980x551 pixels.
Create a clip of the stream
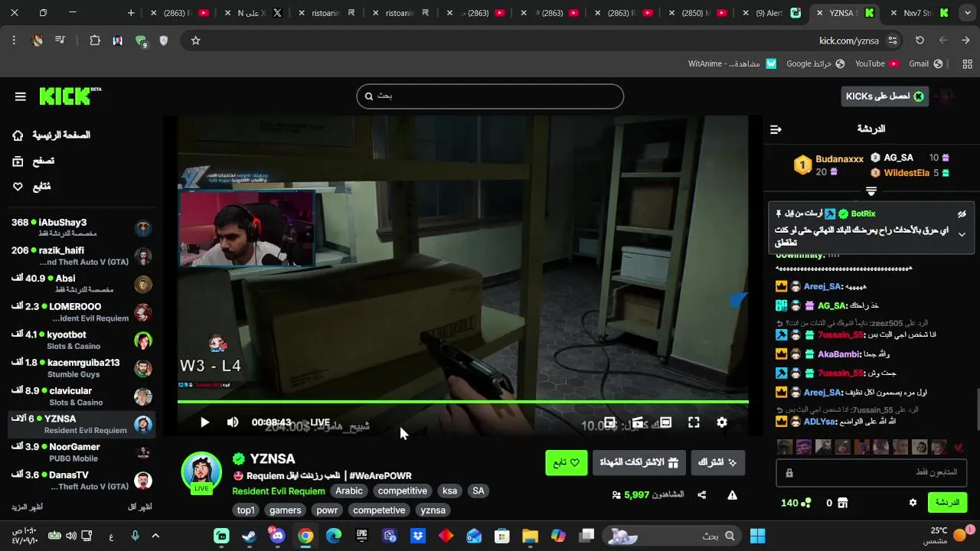(638, 422)
